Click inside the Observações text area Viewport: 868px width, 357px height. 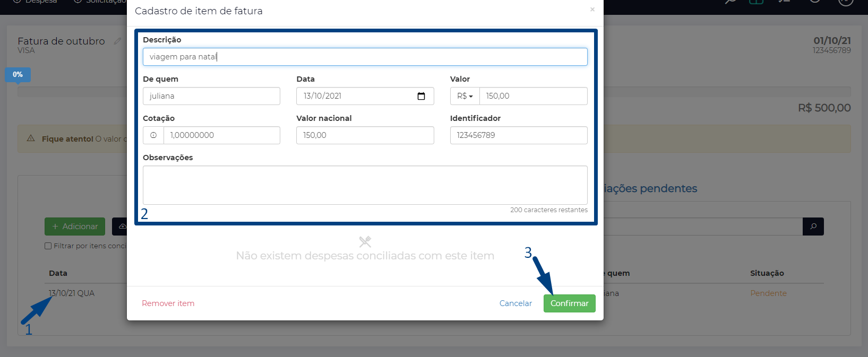pos(365,185)
